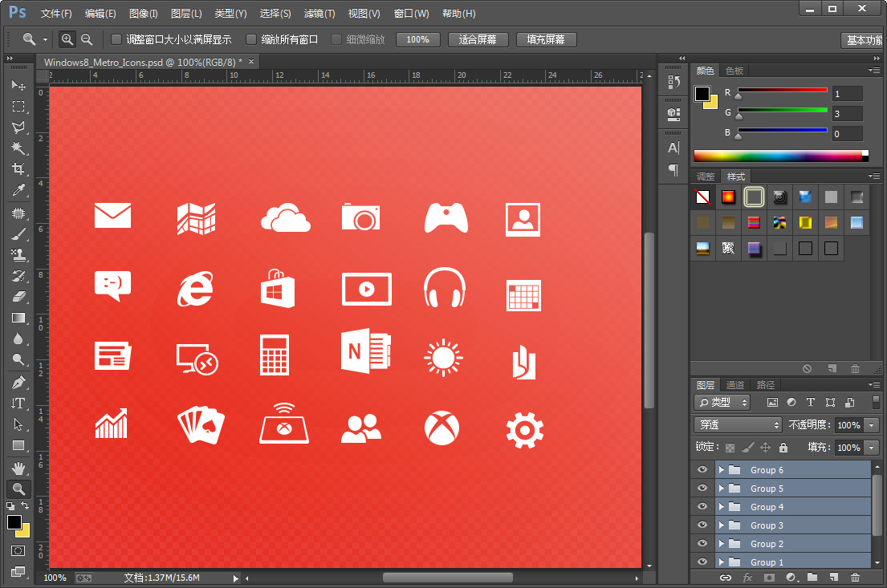Click the R color slider
This screenshot has width=887, height=588.
point(783,91)
